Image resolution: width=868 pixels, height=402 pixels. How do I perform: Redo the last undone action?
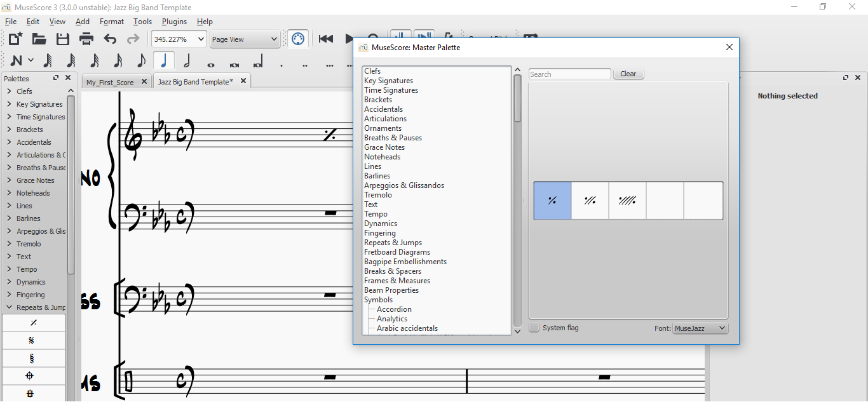point(133,39)
